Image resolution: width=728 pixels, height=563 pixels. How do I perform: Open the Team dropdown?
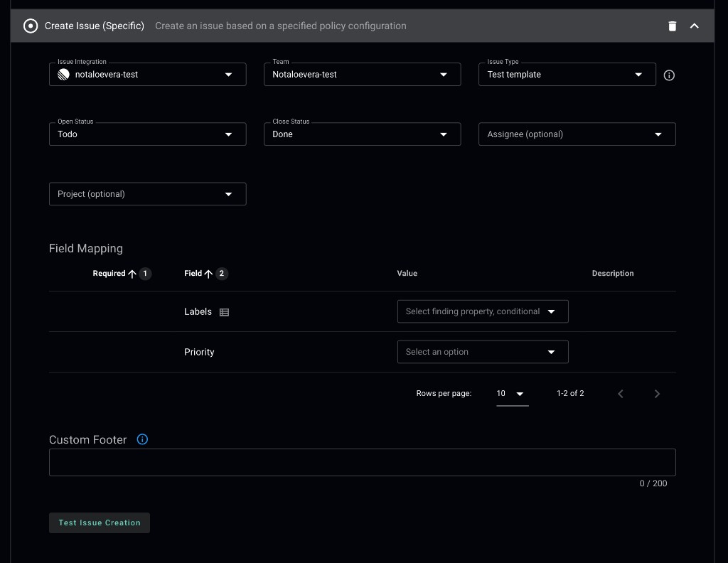[362, 74]
